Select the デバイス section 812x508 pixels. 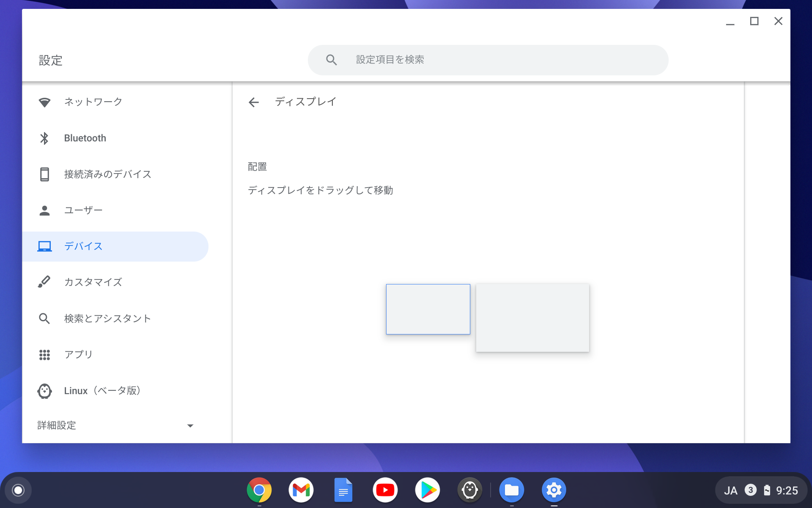pyautogui.click(x=115, y=246)
